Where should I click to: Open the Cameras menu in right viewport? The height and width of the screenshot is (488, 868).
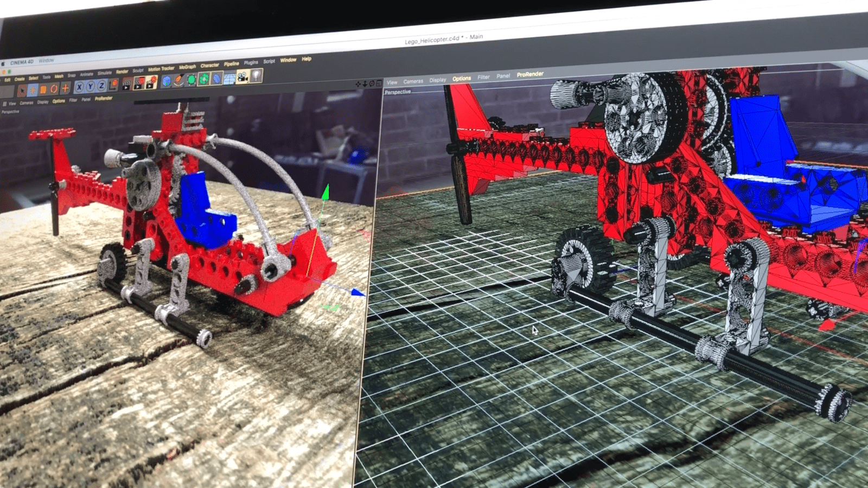[x=413, y=81]
